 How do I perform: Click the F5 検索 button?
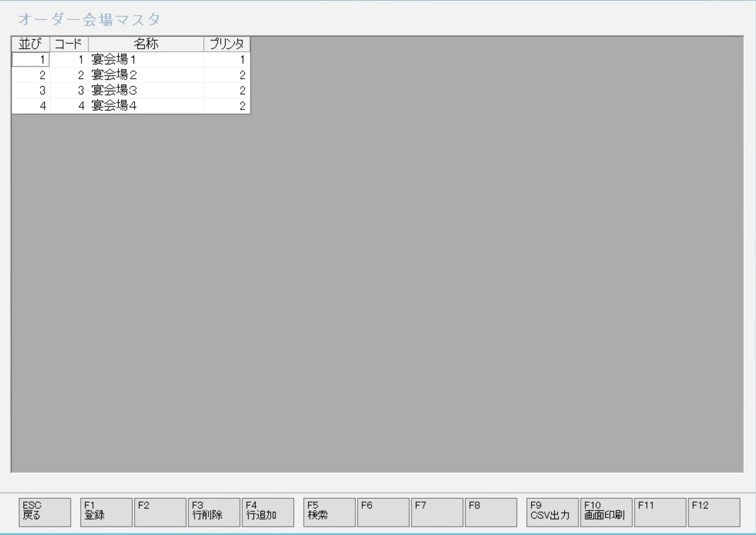pyautogui.click(x=329, y=512)
